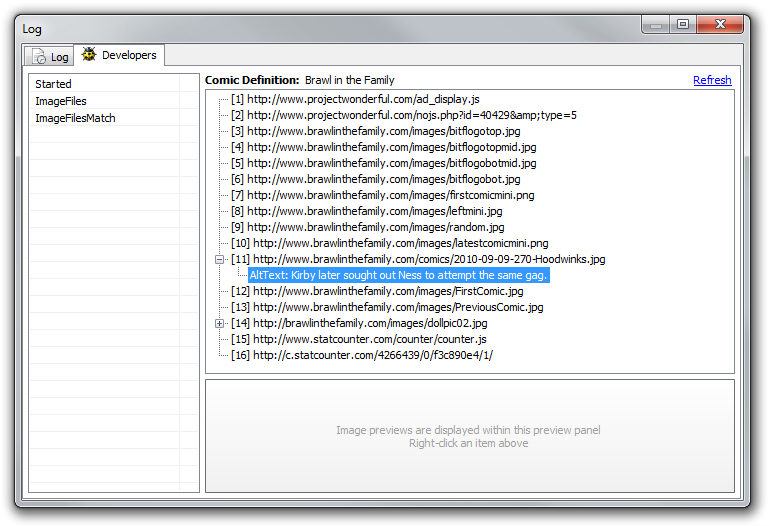Viewport: 769px width, 526px height.
Task: Maximize the Log window
Action: point(683,25)
